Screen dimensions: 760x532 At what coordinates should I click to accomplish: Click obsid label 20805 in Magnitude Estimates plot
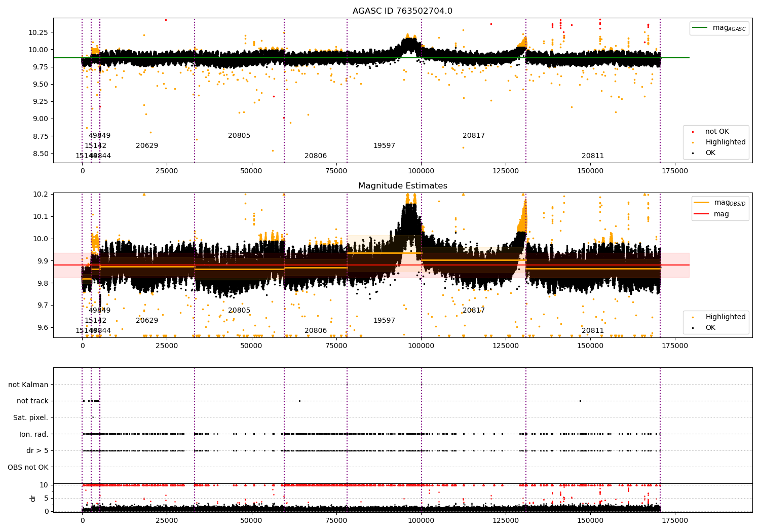(239, 311)
